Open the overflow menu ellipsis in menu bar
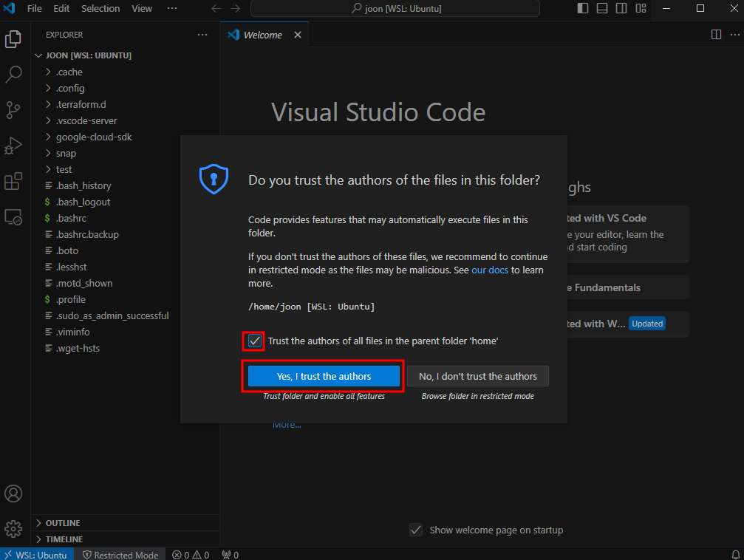Viewport: 744px width, 560px height. tap(172, 9)
